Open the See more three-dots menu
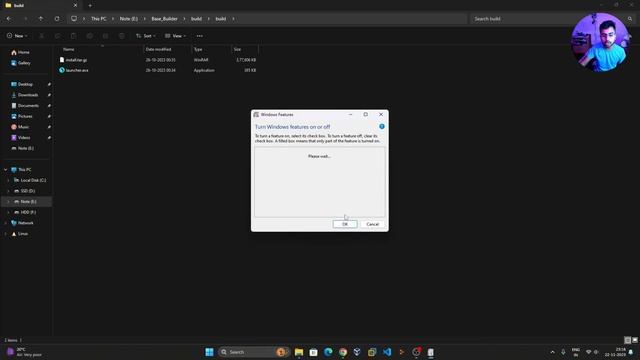 [200, 36]
